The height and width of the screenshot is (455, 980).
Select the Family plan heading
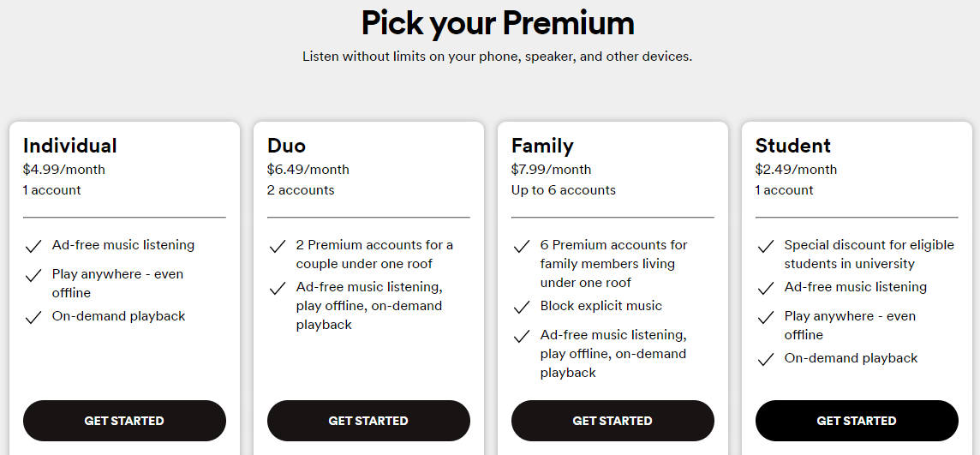tap(542, 146)
